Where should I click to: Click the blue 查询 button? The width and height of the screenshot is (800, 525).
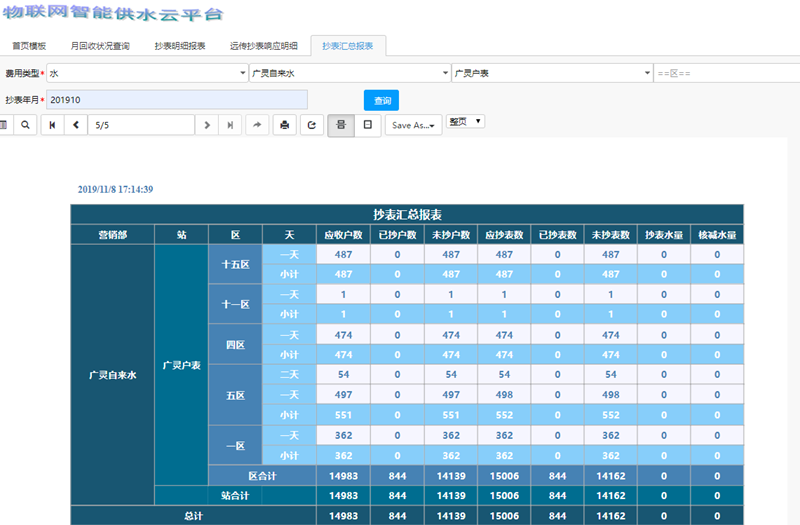pyautogui.click(x=382, y=101)
